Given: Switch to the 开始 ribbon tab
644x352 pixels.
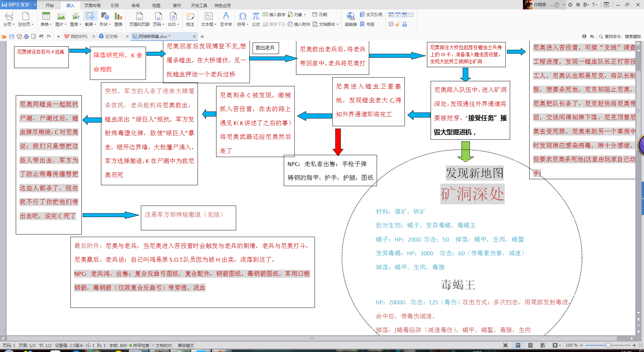Looking at the screenshot, I should point(50,5).
